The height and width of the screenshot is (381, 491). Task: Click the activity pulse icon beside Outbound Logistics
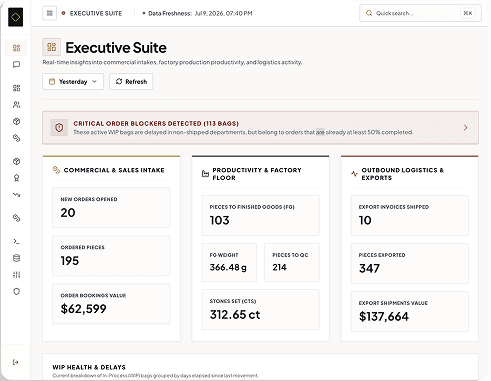pos(354,174)
